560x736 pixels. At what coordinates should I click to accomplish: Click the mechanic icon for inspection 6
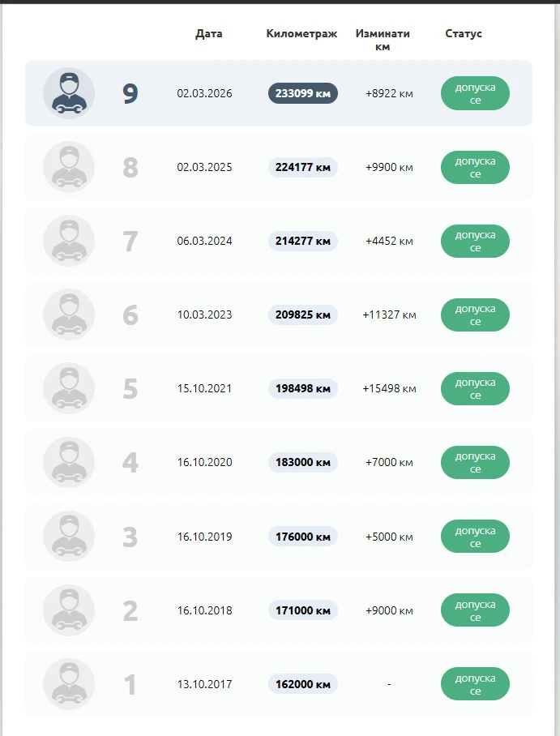click(69, 315)
